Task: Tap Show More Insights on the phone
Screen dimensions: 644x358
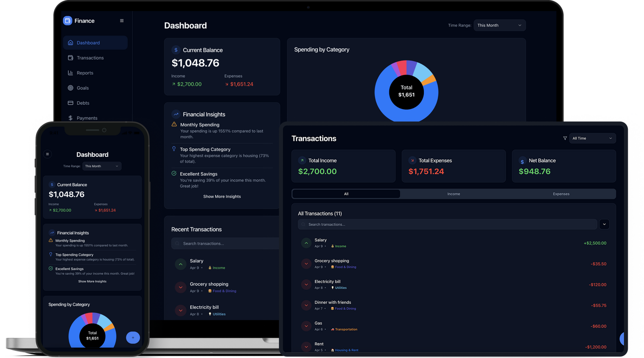Action: coord(92,282)
